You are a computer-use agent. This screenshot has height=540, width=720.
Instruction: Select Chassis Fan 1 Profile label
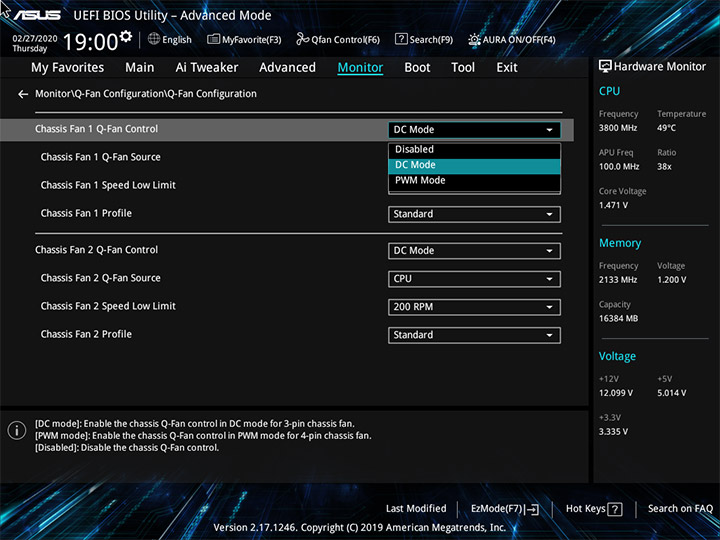pos(86,213)
